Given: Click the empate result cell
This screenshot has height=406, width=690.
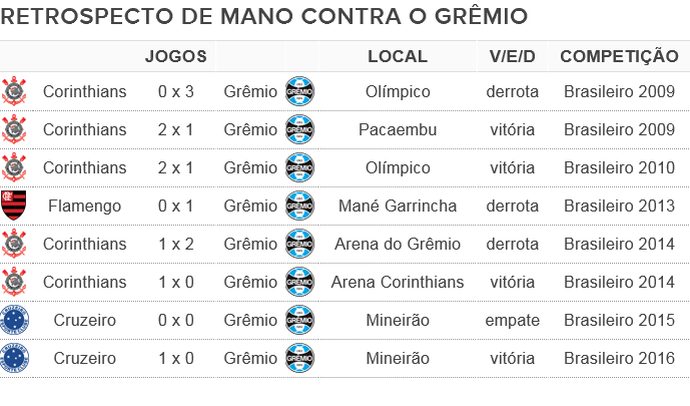Looking at the screenshot, I should (512, 320).
